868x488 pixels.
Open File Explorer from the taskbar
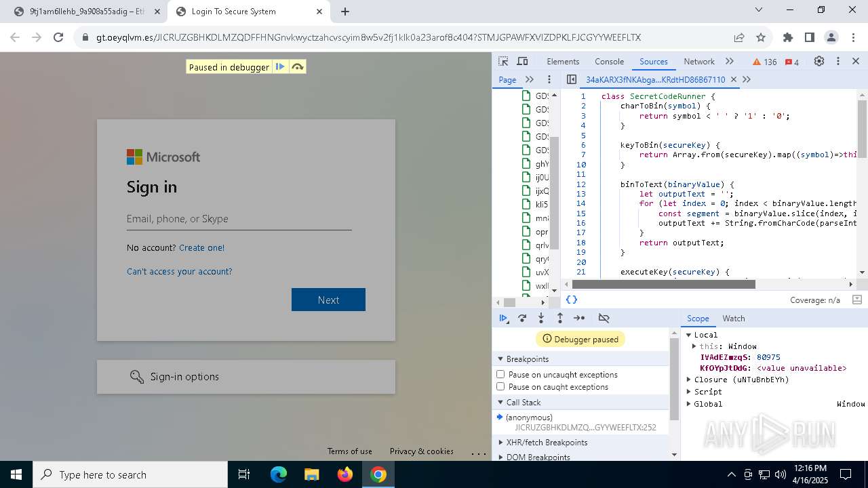311,474
